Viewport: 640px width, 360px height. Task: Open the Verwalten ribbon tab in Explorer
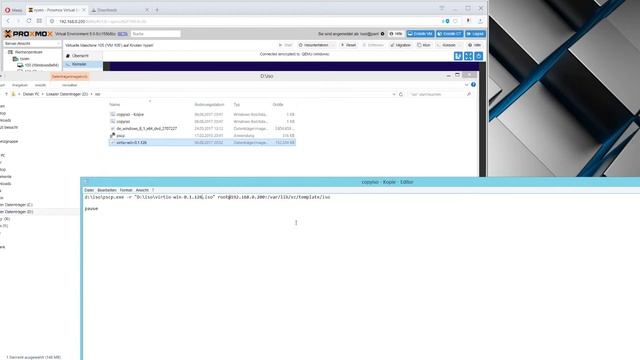(69, 85)
